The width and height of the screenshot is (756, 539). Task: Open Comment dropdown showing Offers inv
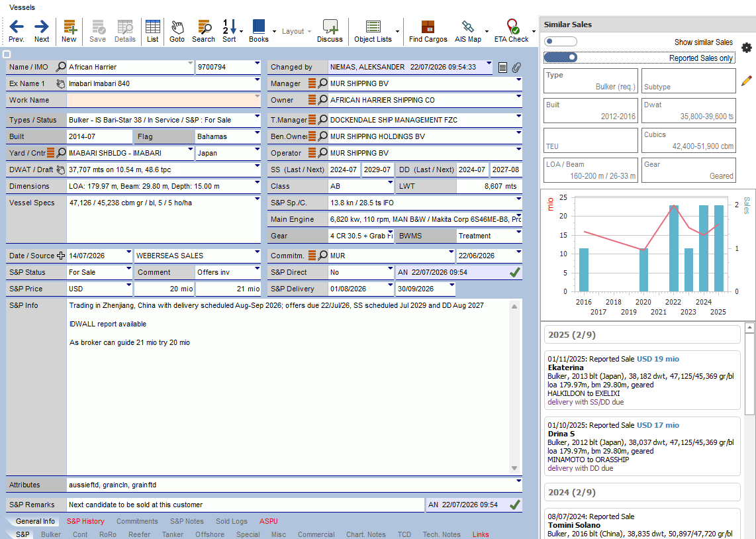point(257,269)
